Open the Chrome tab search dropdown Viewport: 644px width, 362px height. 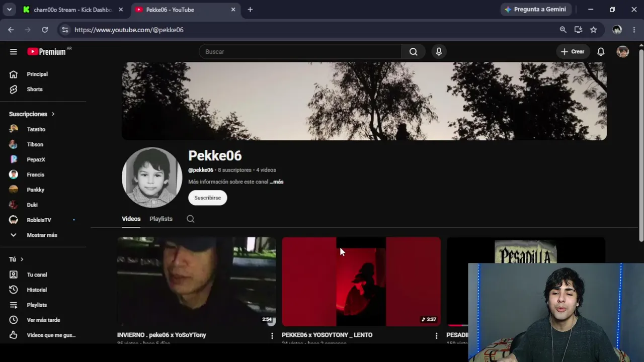pyautogui.click(x=9, y=10)
